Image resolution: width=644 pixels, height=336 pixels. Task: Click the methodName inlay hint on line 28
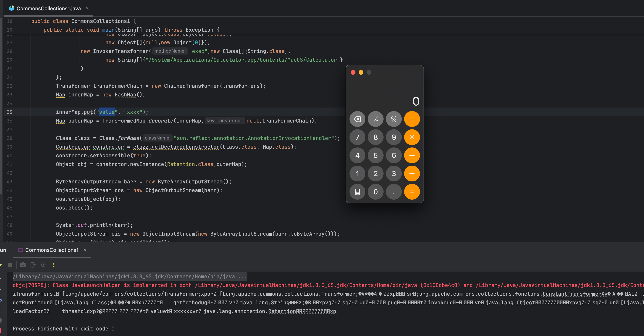point(170,51)
